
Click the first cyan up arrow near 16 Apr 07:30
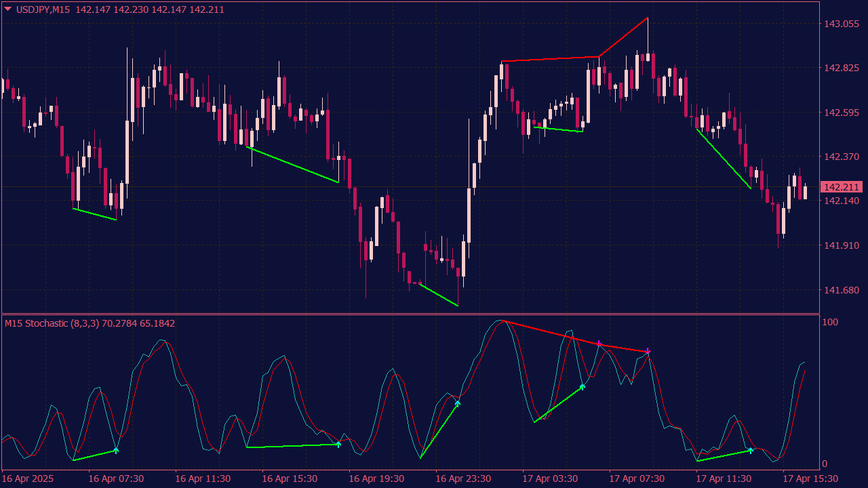pyautogui.click(x=116, y=450)
